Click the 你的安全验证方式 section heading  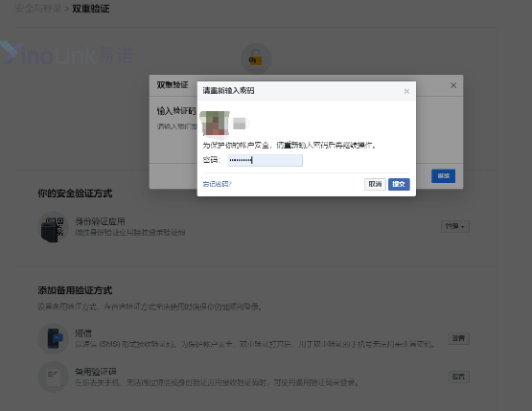[75, 194]
